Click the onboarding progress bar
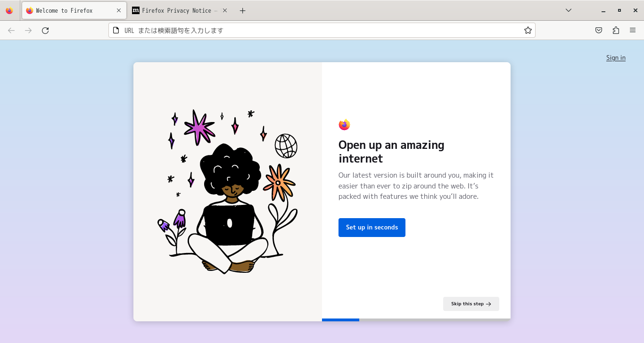Image resolution: width=644 pixels, height=343 pixels. pyautogui.click(x=416, y=320)
